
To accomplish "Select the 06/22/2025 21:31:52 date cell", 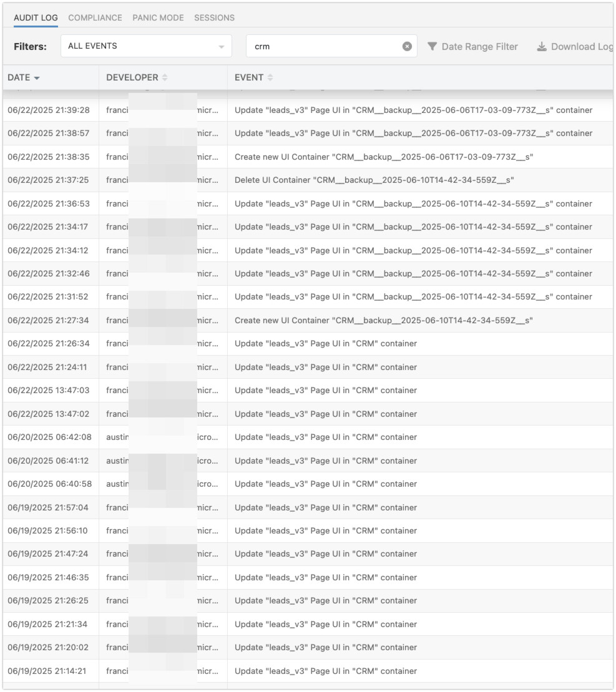I will [x=47, y=297].
